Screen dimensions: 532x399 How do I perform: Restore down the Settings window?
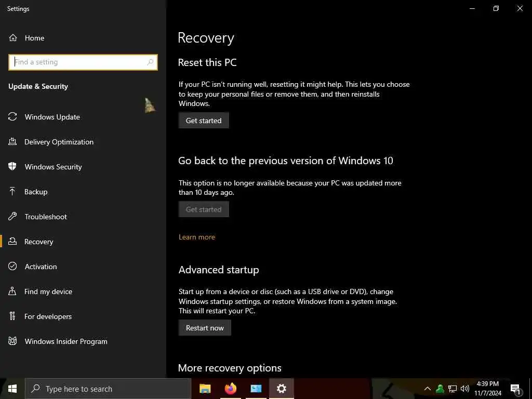click(496, 8)
